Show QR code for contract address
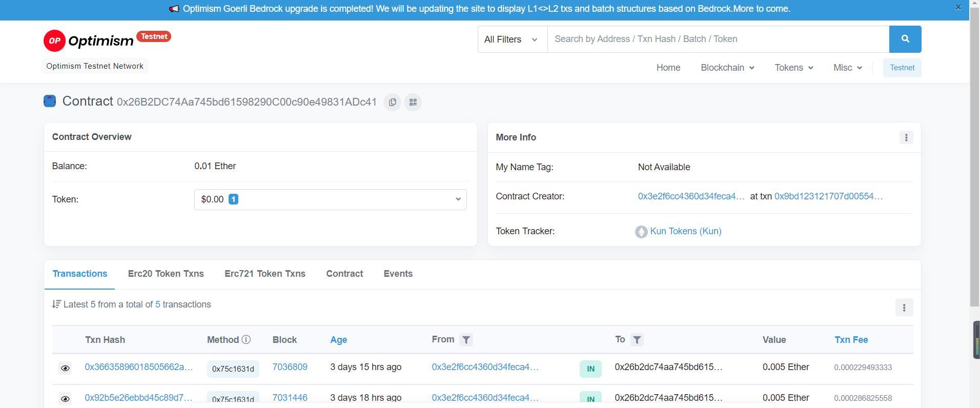The width and height of the screenshot is (980, 408). coord(413,102)
